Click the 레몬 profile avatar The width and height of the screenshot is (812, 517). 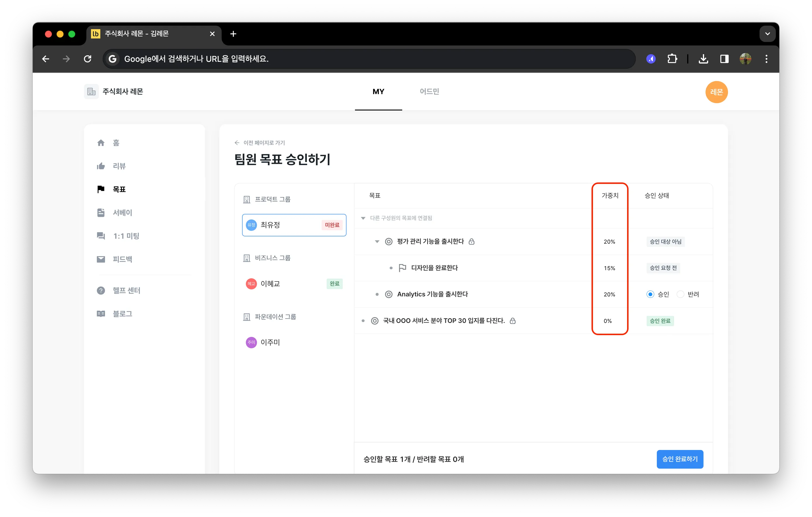[x=716, y=92]
